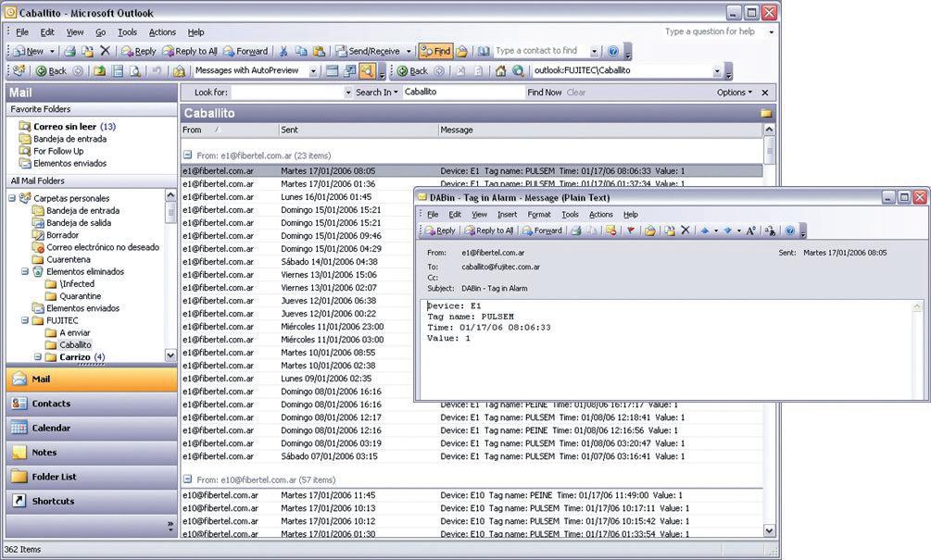Open the Actions menu in Outlook main window

[162, 32]
